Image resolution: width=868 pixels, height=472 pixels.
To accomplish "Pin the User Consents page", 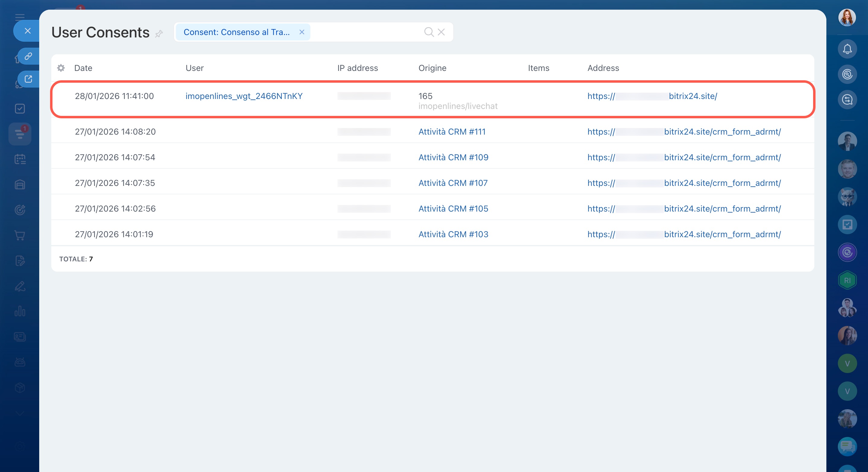I will 159,33.
